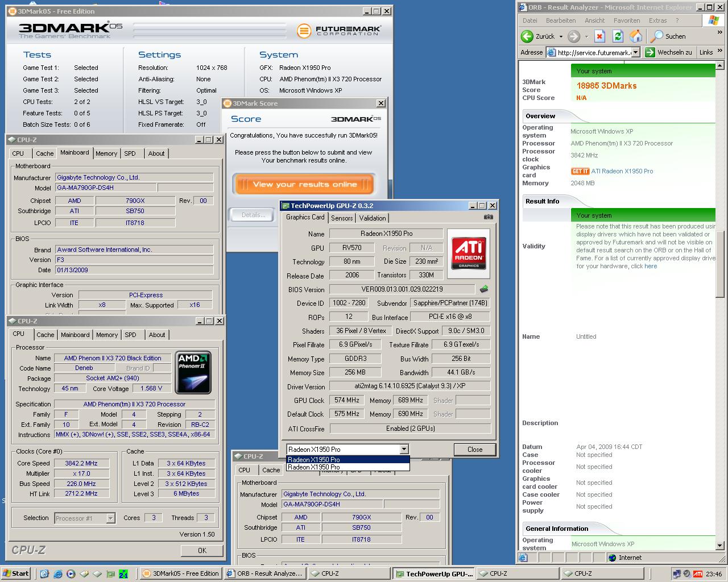Open the Zurück history dropdown arrow
The width and height of the screenshot is (728, 582).
point(561,36)
